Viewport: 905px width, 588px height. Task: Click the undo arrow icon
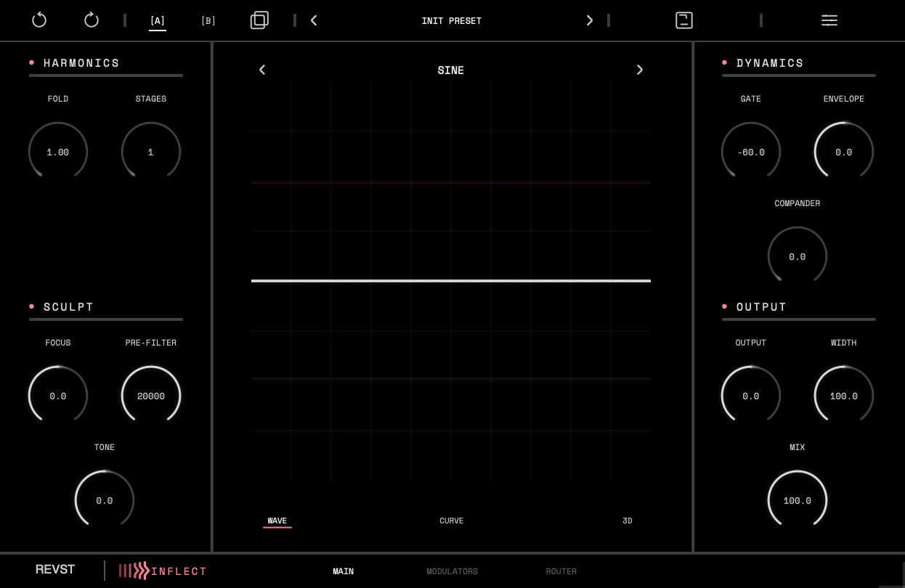[39, 20]
